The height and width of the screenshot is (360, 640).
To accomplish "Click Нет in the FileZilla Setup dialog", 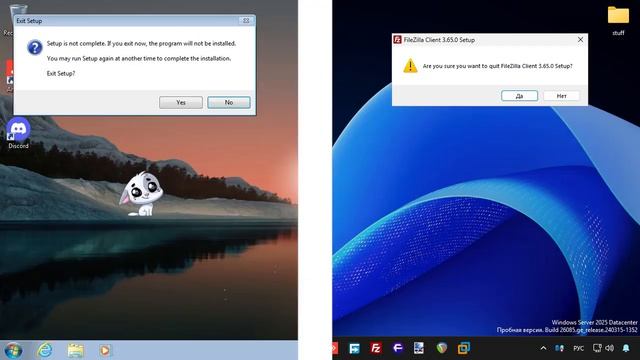I will 562,96.
